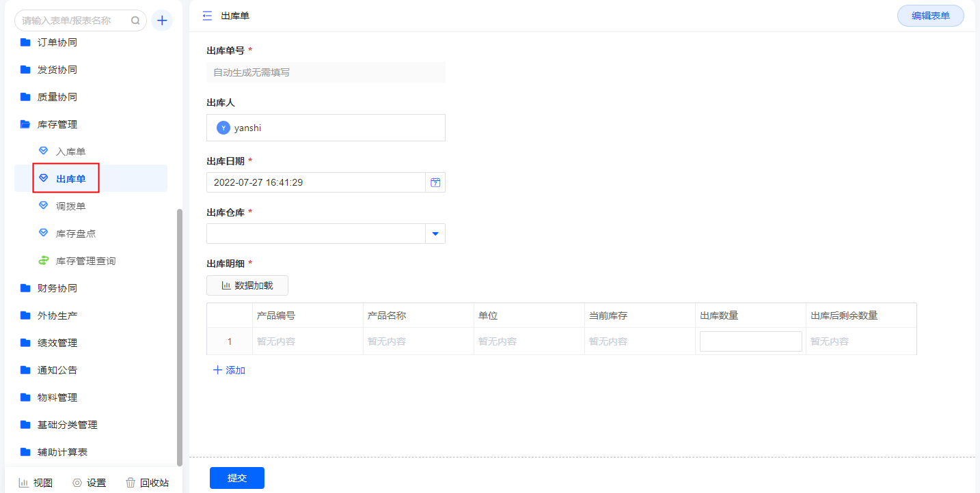980x493 pixels.
Task: Click the 单位 column header
Action: [529, 315]
